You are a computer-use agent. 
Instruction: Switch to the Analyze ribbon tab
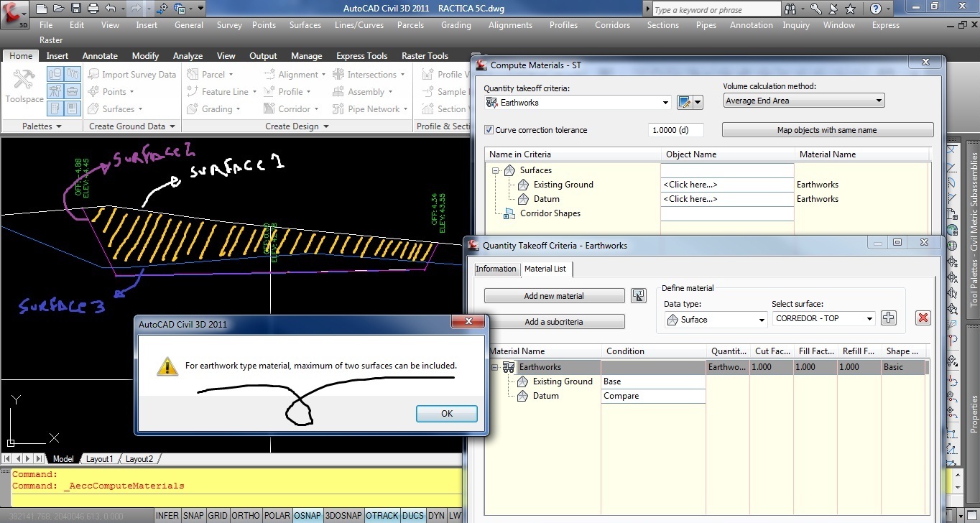[188, 56]
